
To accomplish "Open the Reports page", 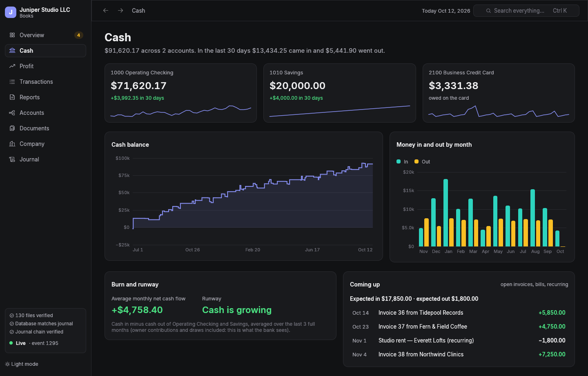I will point(45,97).
